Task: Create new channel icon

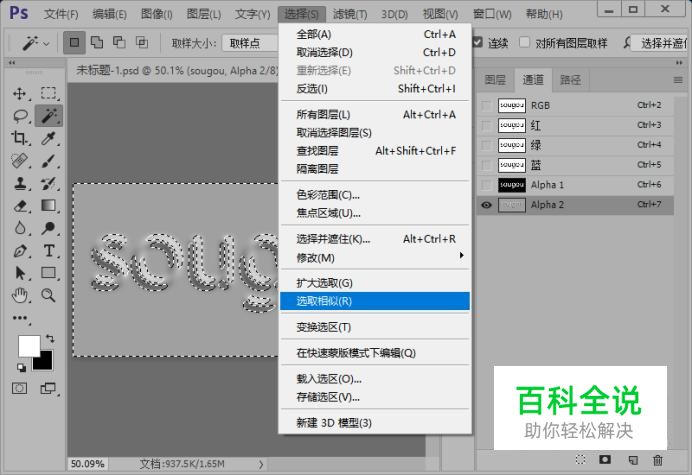Action: coord(633,460)
